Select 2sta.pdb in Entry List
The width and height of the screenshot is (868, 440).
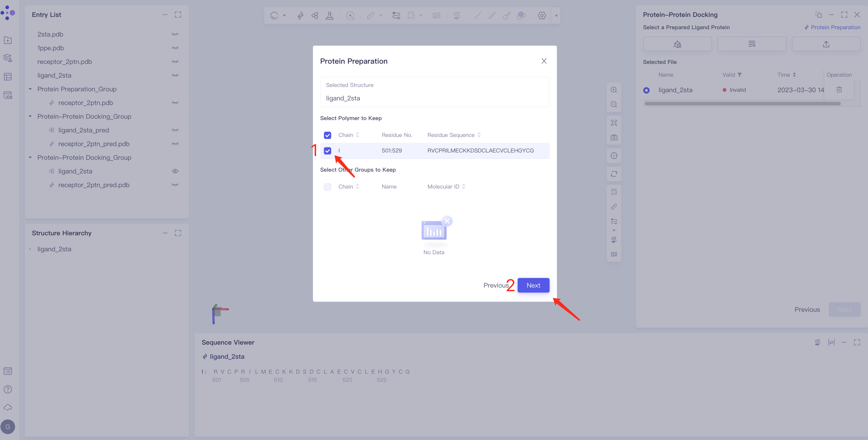pos(50,34)
